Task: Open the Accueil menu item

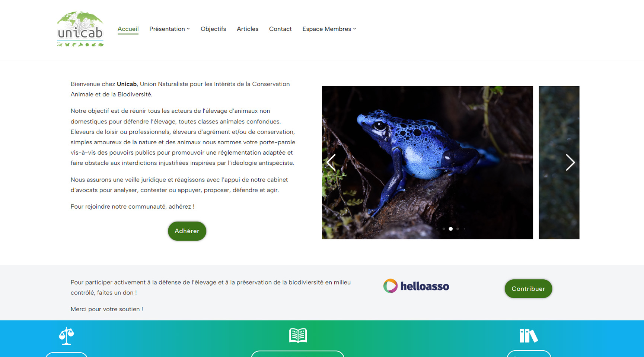Action: click(x=128, y=29)
